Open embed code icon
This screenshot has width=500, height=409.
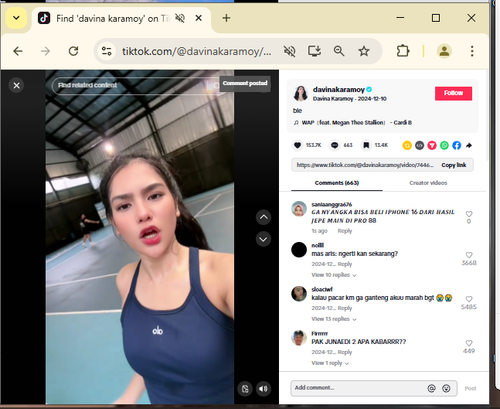tap(419, 145)
